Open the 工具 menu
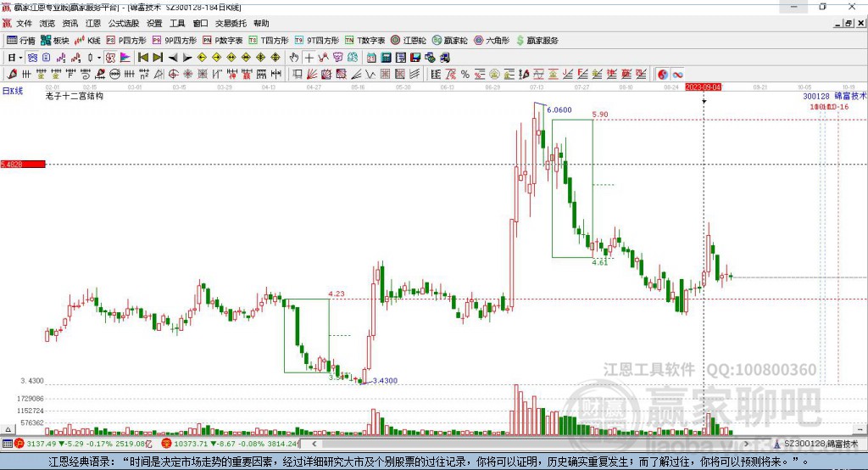Image resolution: width=868 pixels, height=470 pixels. [x=177, y=23]
